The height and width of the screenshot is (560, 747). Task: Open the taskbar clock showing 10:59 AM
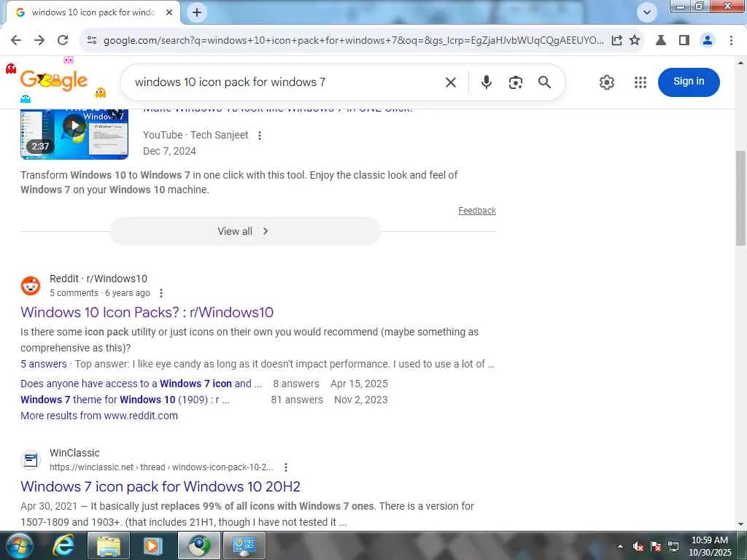click(x=710, y=545)
